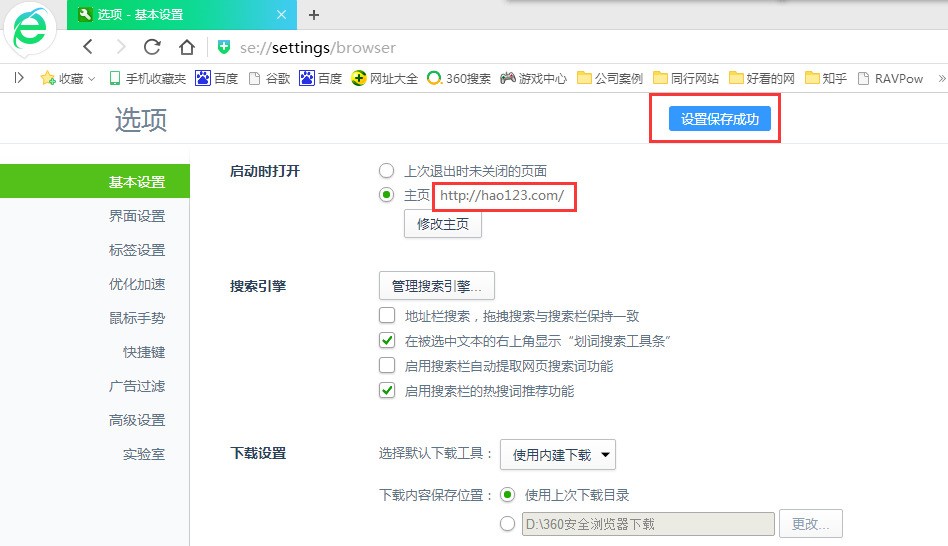Select 使用上次下载目录 radio button
This screenshot has width=948, height=546.
[x=508, y=495]
